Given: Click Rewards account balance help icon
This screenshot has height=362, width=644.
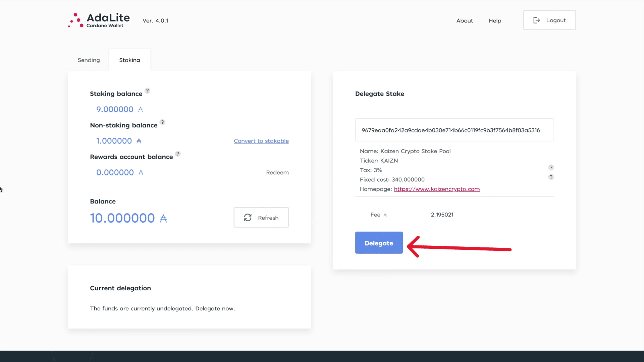Looking at the screenshot, I should click(x=178, y=154).
